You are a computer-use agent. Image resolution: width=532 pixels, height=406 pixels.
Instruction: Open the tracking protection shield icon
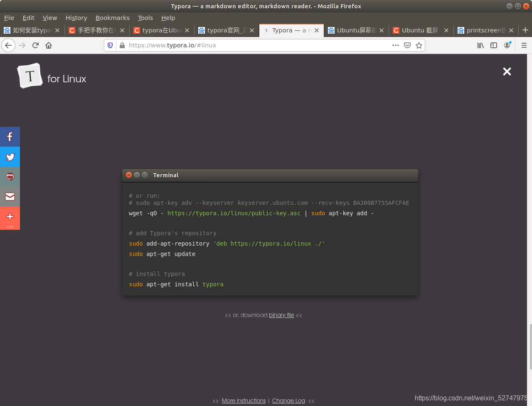(110, 45)
